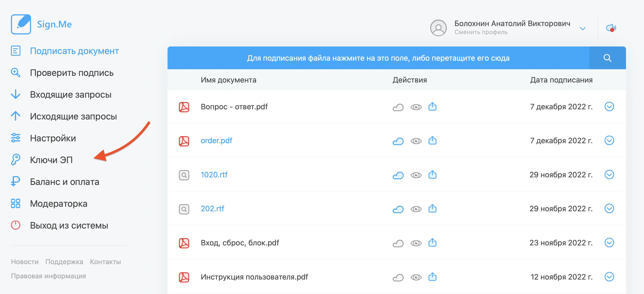644x294 pixels.
Task: Click file preview icon of 202.rtf
Action: 184,209
